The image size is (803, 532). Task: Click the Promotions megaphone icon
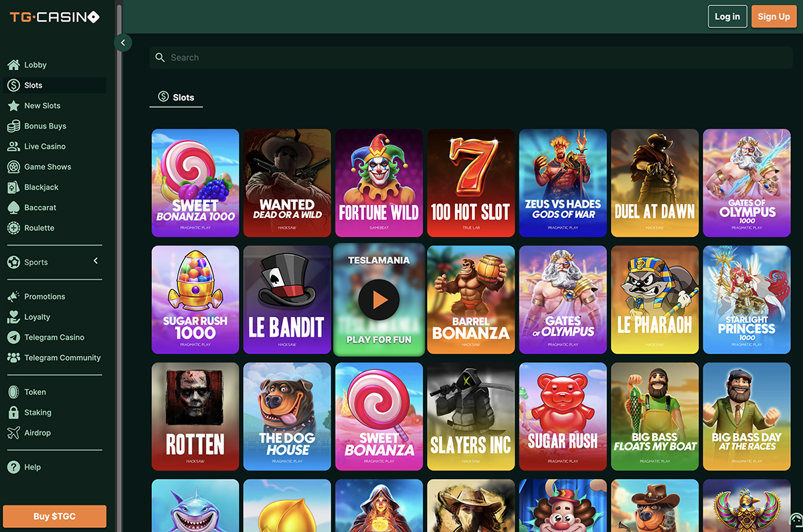(x=13, y=296)
